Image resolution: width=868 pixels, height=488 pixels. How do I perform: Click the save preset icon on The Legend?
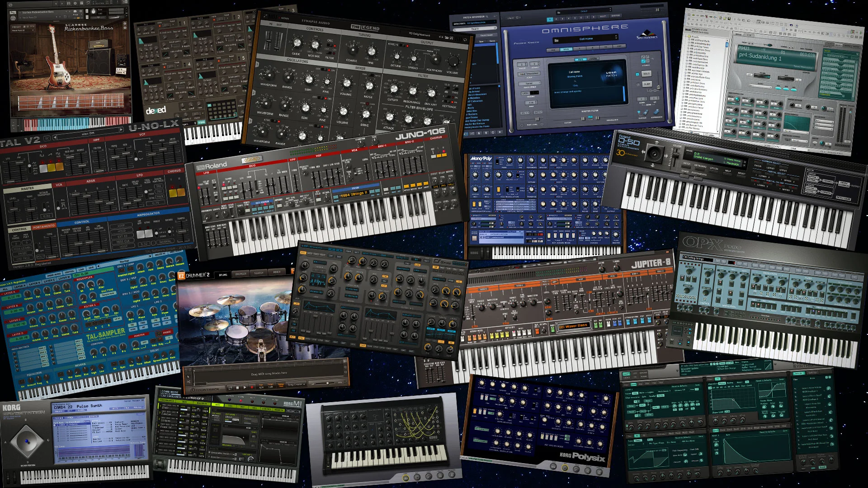(451, 38)
